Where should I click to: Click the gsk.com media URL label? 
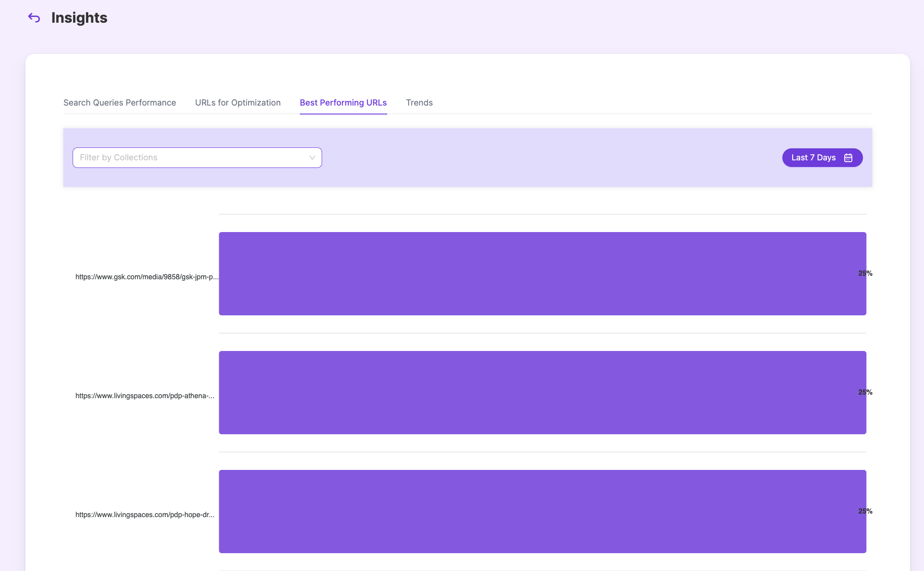click(147, 277)
